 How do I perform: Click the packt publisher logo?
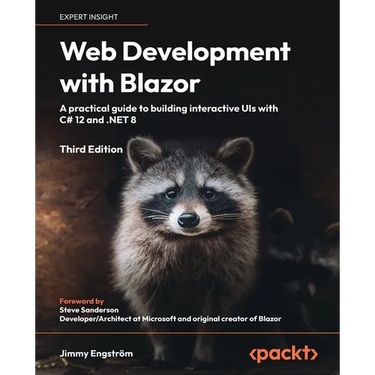pos(283,354)
